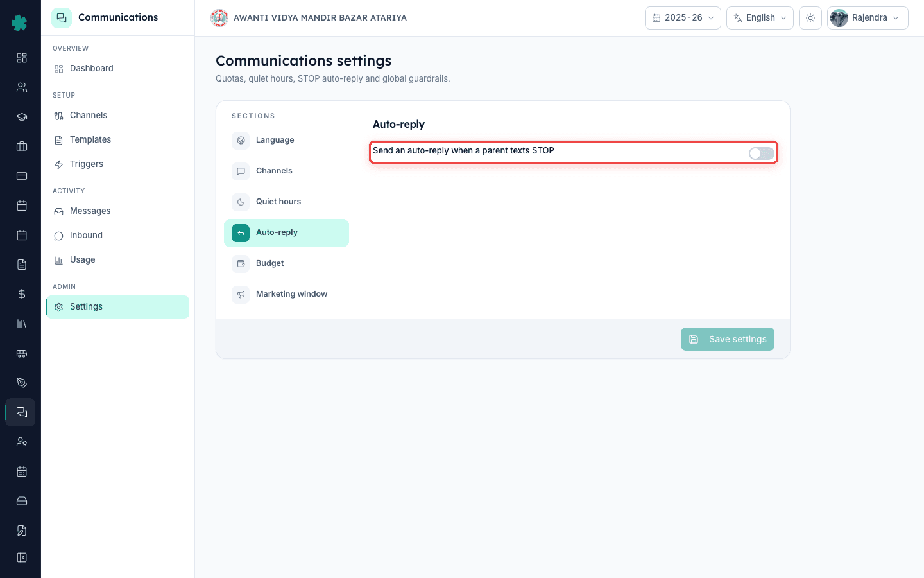The height and width of the screenshot is (578, 924).
Task: Click the Communications module title
Action: tap(118, 17)
